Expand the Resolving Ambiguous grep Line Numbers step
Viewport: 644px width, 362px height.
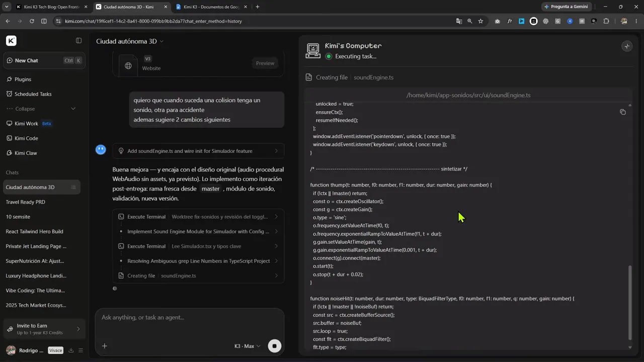pos(198,261)
